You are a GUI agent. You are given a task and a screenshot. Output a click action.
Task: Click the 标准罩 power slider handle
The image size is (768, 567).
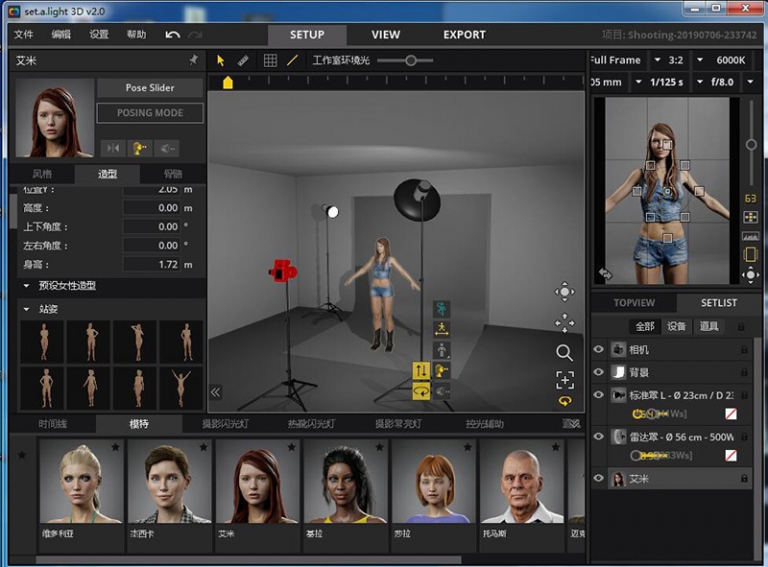(x=649, y=414)
